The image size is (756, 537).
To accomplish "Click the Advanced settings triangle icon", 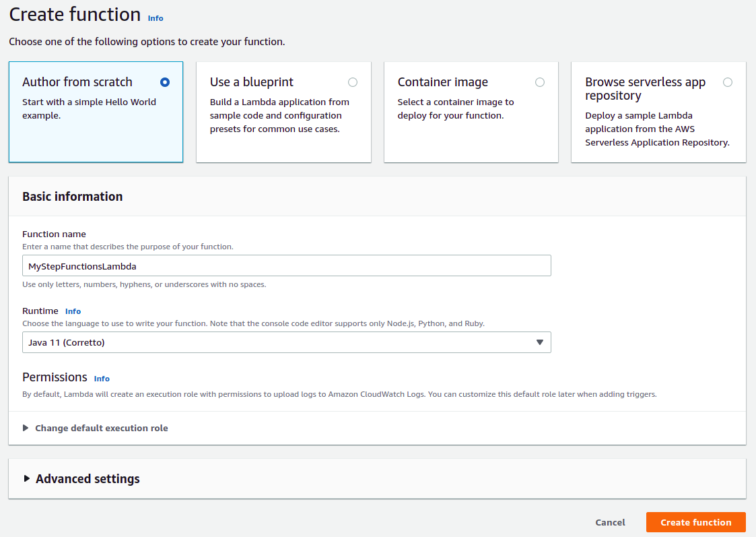I will click(x=27, y=478).
